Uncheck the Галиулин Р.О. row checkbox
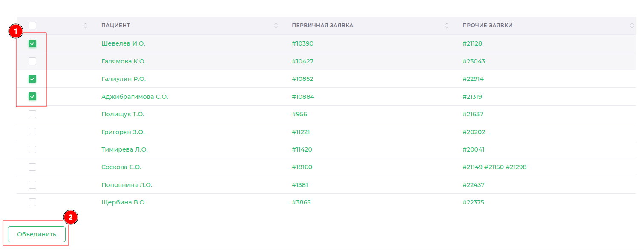 [32, 79]
